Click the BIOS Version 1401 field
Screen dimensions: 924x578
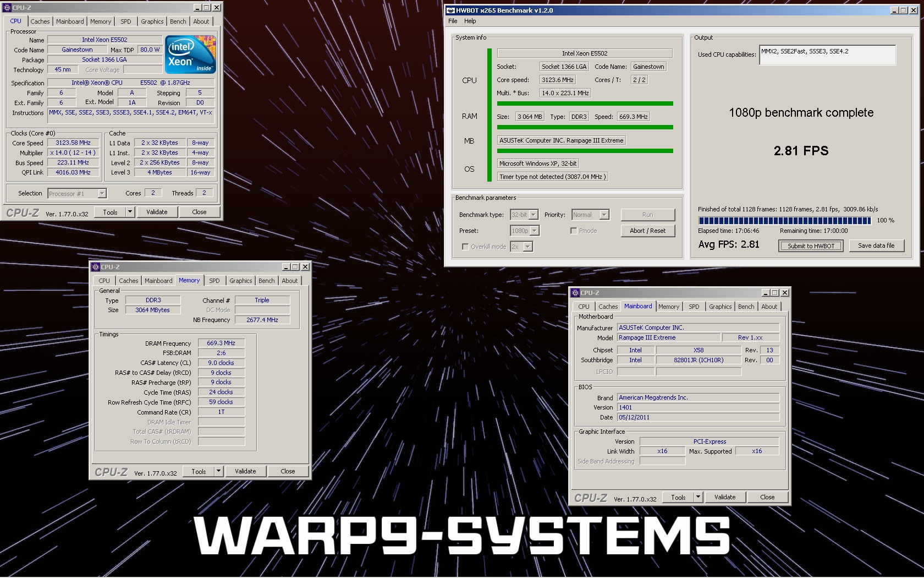tap(698, 407)
